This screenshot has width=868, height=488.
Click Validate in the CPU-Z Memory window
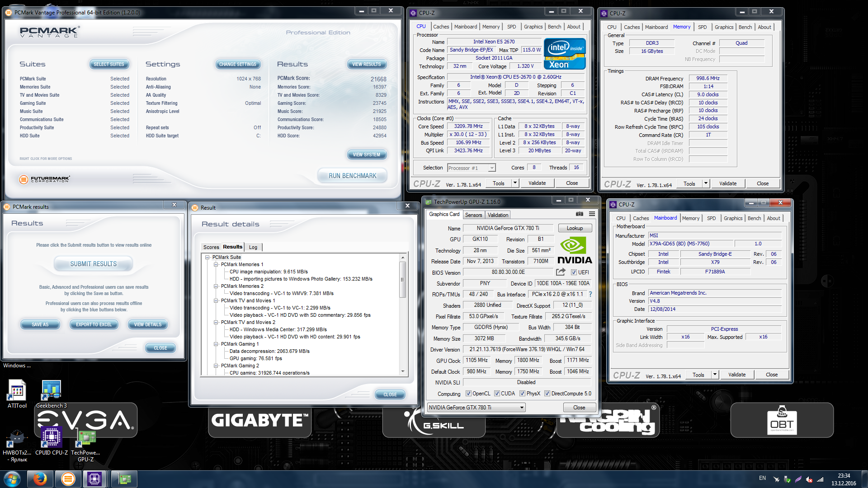[727, 183]
